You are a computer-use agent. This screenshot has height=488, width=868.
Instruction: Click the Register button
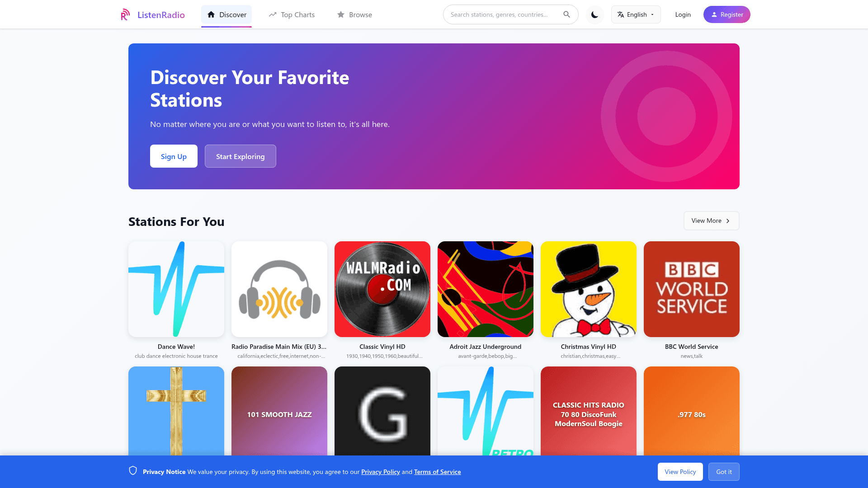(x=726, y=14)
